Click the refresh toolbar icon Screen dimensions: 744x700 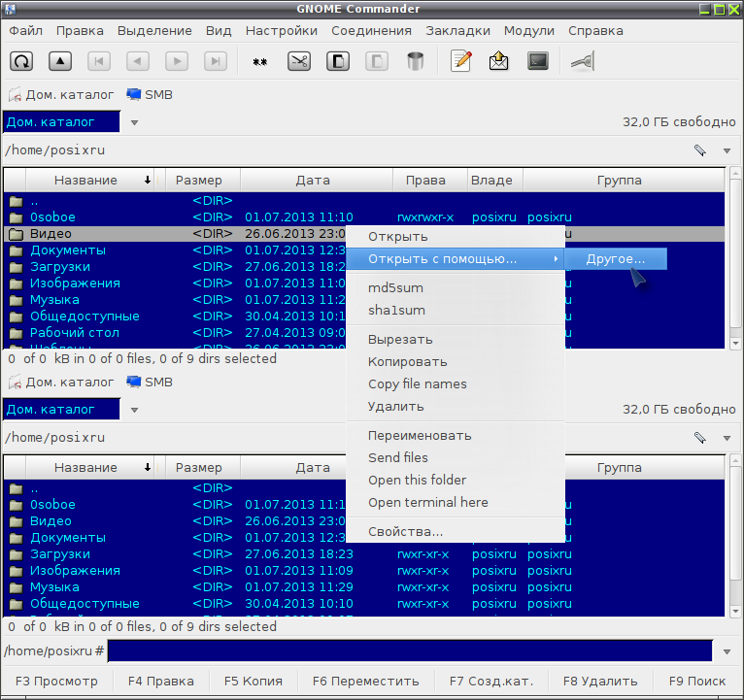pyautogui.click(x=21, y=61)
